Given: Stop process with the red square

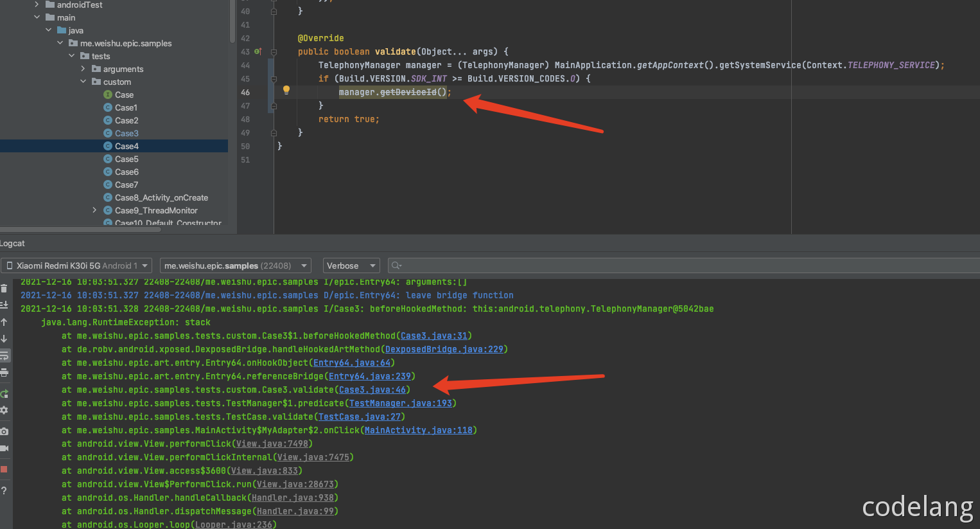Looking at the screenshot, I should click(x=4, y=469).
